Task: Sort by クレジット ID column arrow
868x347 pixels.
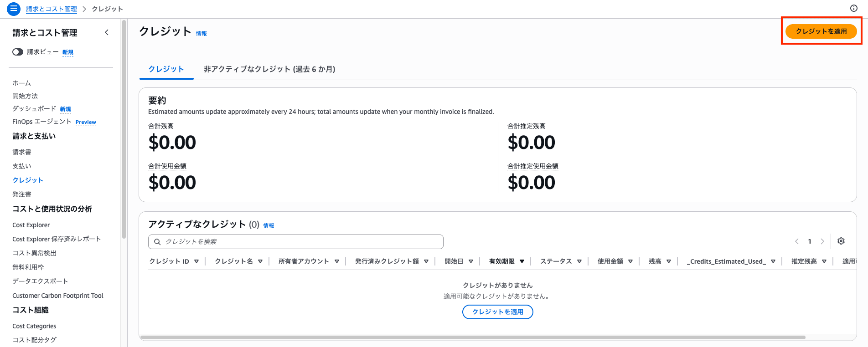Action: (196, 261)
